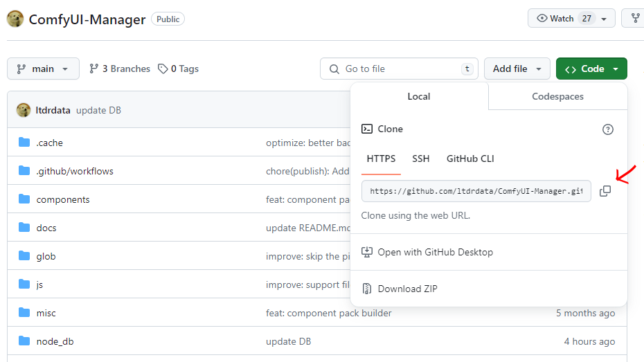
Task: Open the .cache folder name
Action: (50, 143)
